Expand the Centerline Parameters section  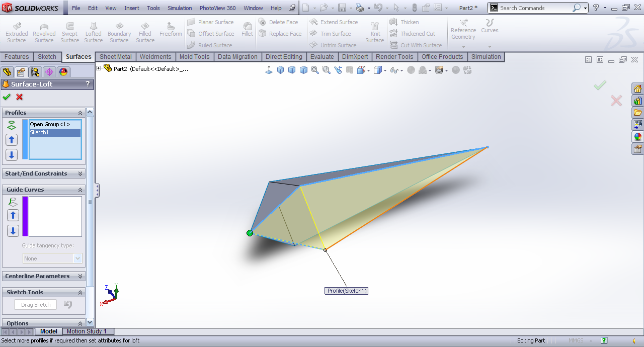80,276
